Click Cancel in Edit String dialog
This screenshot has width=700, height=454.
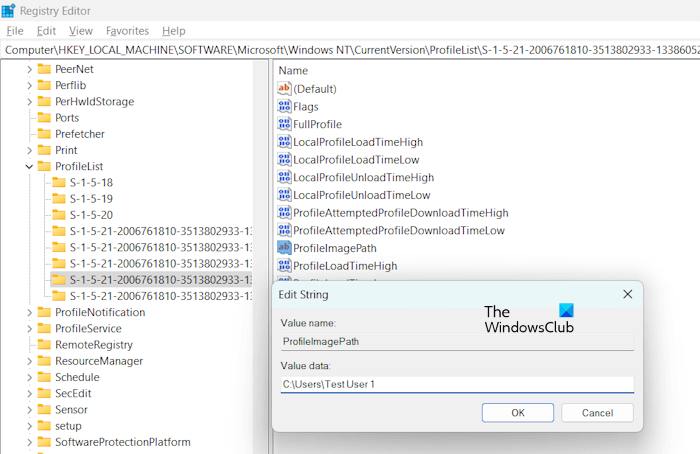597,413
